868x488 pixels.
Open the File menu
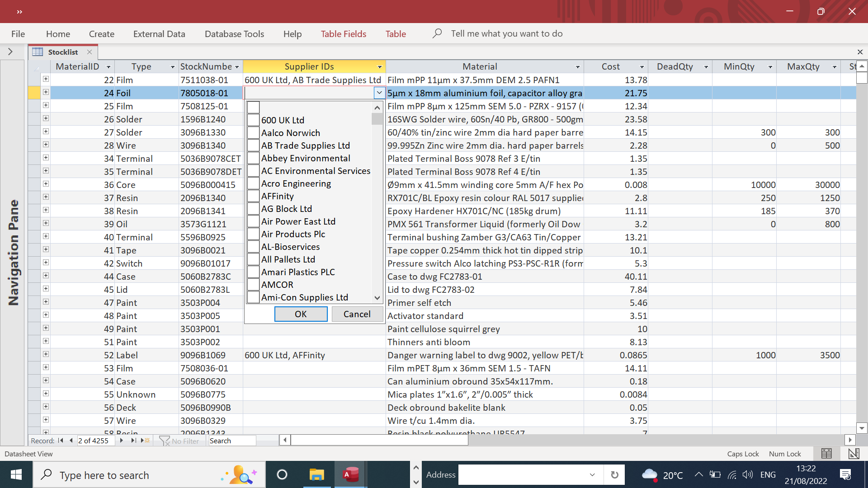pyautogui.click(x=18, y=34)
